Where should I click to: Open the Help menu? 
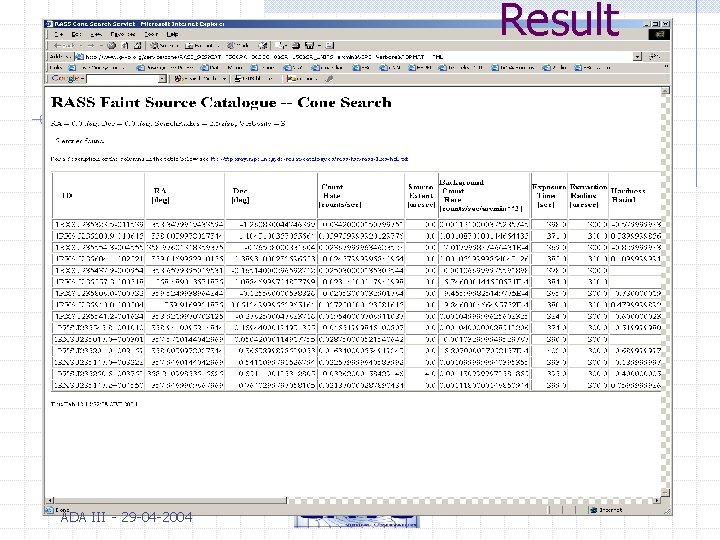click(x=172, y=34)
